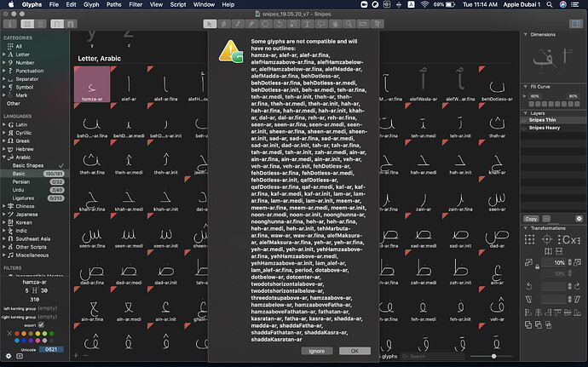The height and width of the screenshot is (367, 588).
Task: Toggle the scale proportion lock
Action: [538, 267]
